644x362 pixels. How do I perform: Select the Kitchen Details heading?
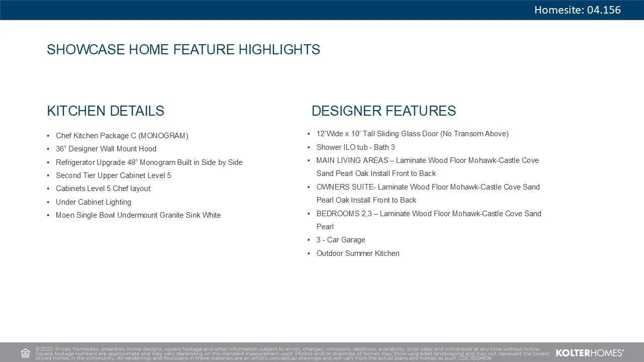pos(105,111)
